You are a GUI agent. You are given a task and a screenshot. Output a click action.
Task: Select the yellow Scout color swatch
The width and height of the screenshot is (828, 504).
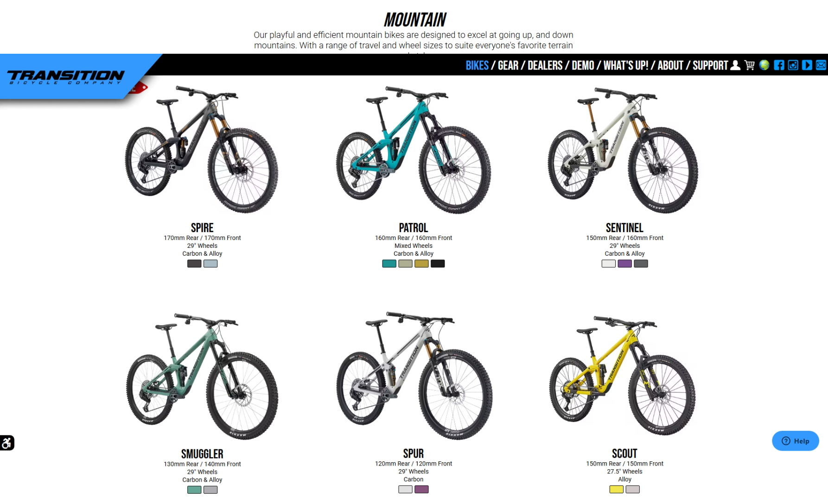tap(616, 489)
